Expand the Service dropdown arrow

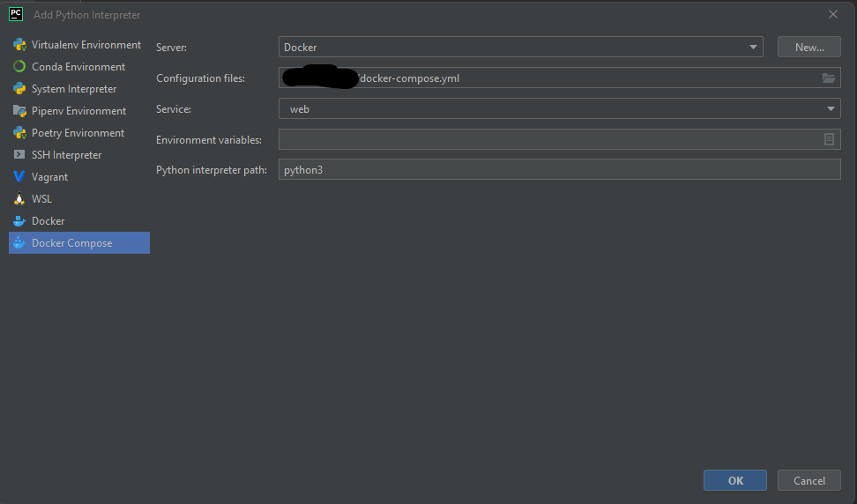(831, 108)
